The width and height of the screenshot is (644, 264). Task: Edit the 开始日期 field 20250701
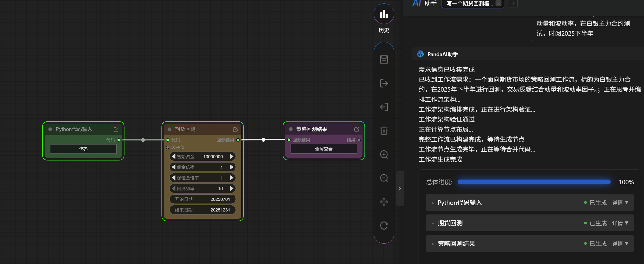[202, 199]
